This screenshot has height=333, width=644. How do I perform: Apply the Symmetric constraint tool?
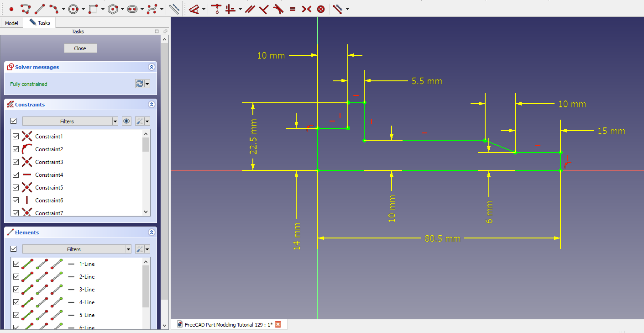pyautogui.click(x=307, y=9)
